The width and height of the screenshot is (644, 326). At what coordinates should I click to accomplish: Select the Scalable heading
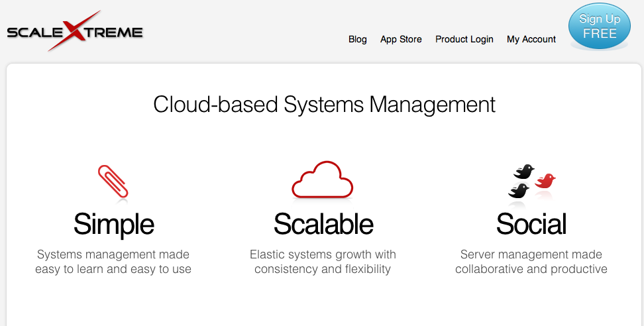point(323,225)
